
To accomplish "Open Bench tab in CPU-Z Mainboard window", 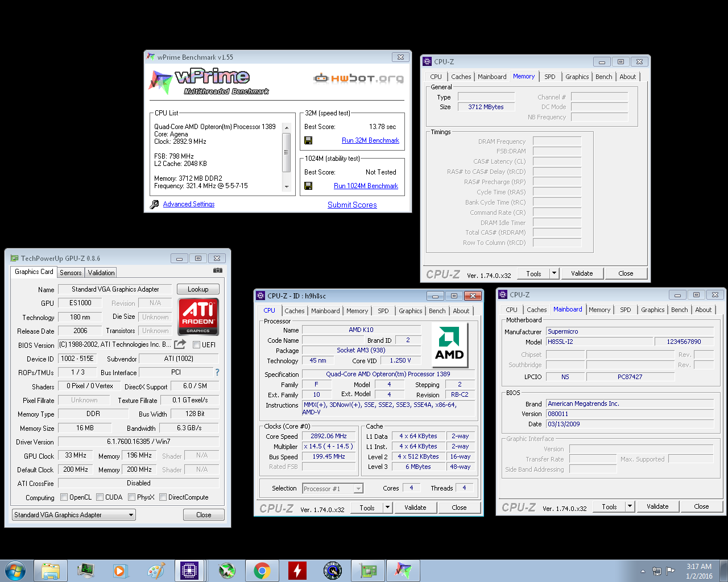I will 679,310.
